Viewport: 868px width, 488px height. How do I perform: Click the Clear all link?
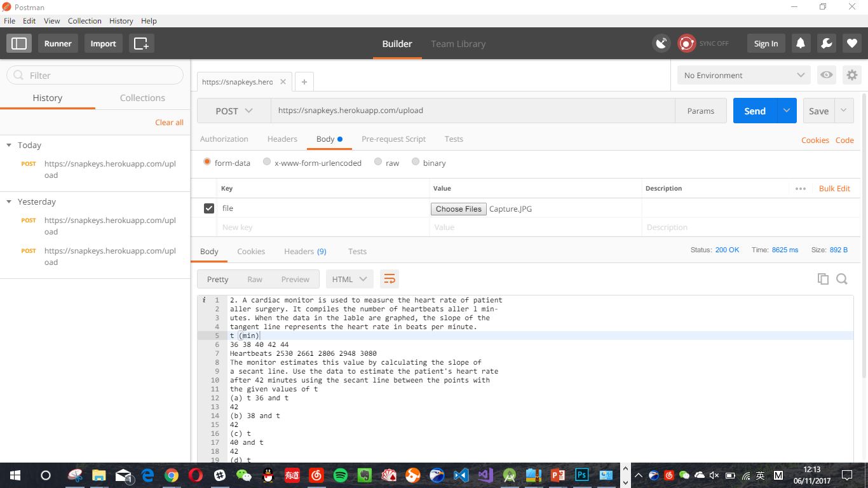pyautogui.click(x=169, y=122)
